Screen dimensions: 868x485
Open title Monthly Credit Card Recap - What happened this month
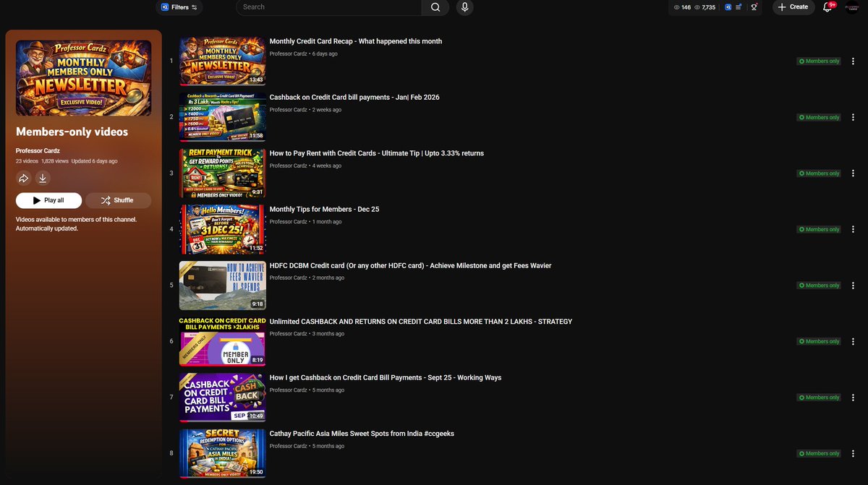[356, 41]
